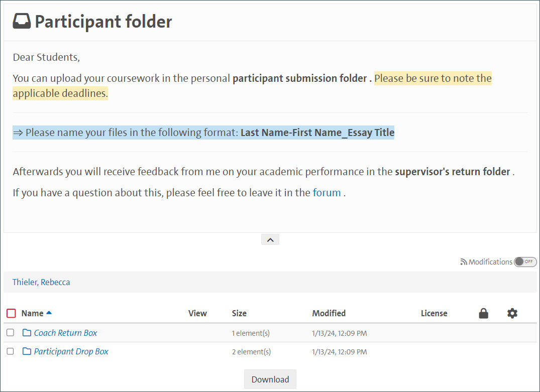The height and width of the screenshot is (392, 540).
Task: Click the blue sort arrow beside Name
Action: (49, 313)
